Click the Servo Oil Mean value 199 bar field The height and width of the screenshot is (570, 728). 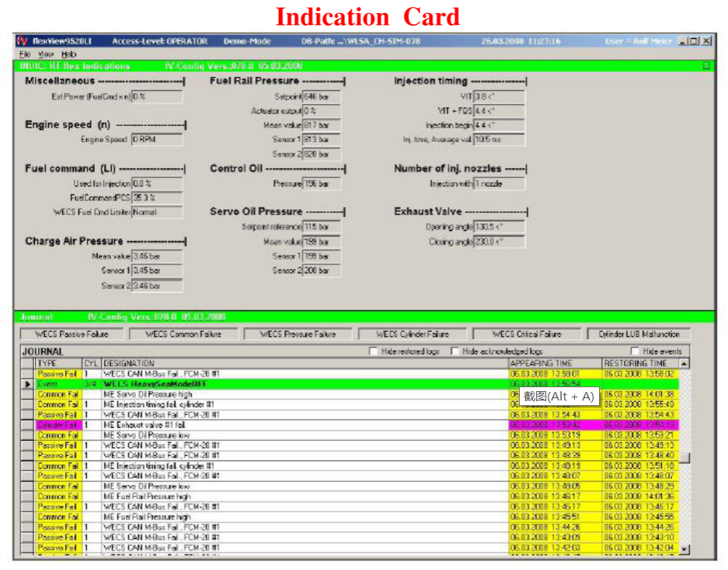pos(322,242)
